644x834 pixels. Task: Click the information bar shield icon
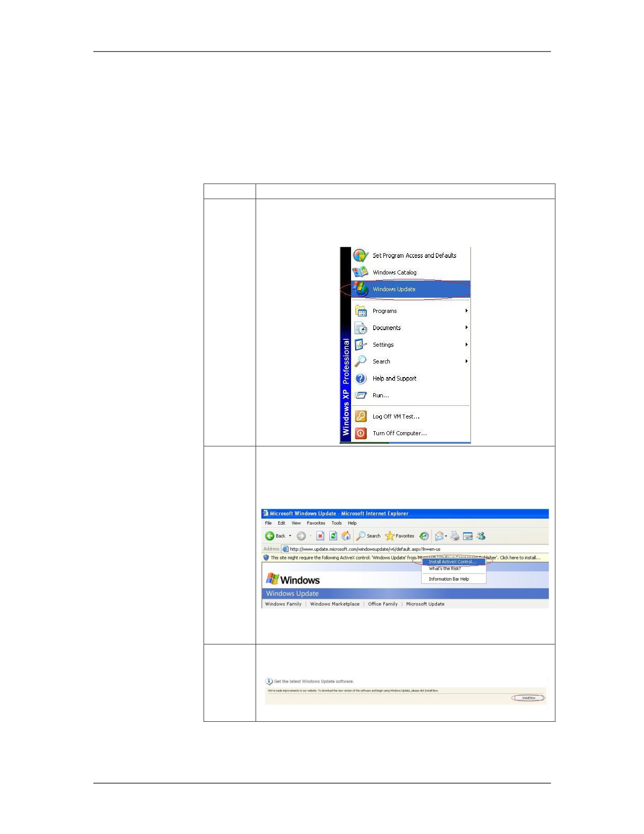tap(266, 558)
